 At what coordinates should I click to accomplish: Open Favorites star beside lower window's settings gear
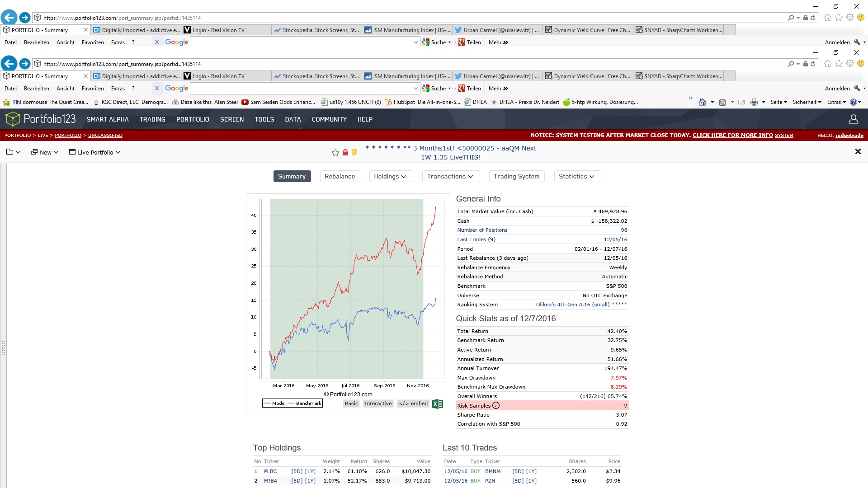click(x=839, y=64)
